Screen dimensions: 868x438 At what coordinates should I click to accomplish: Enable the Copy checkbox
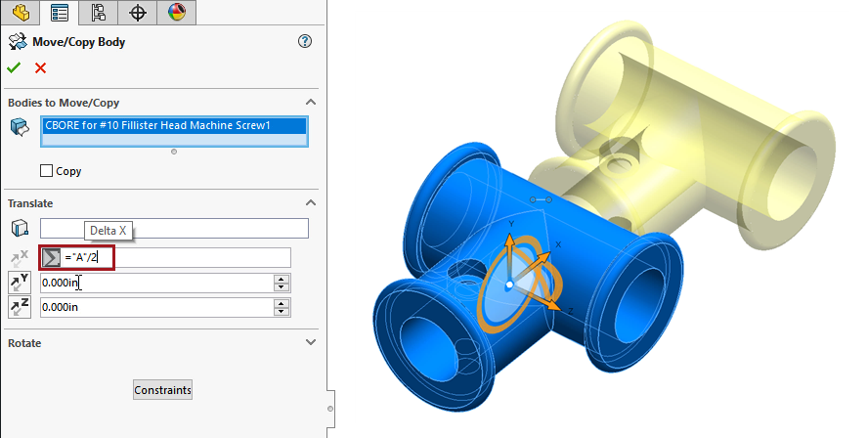(47, 171)
